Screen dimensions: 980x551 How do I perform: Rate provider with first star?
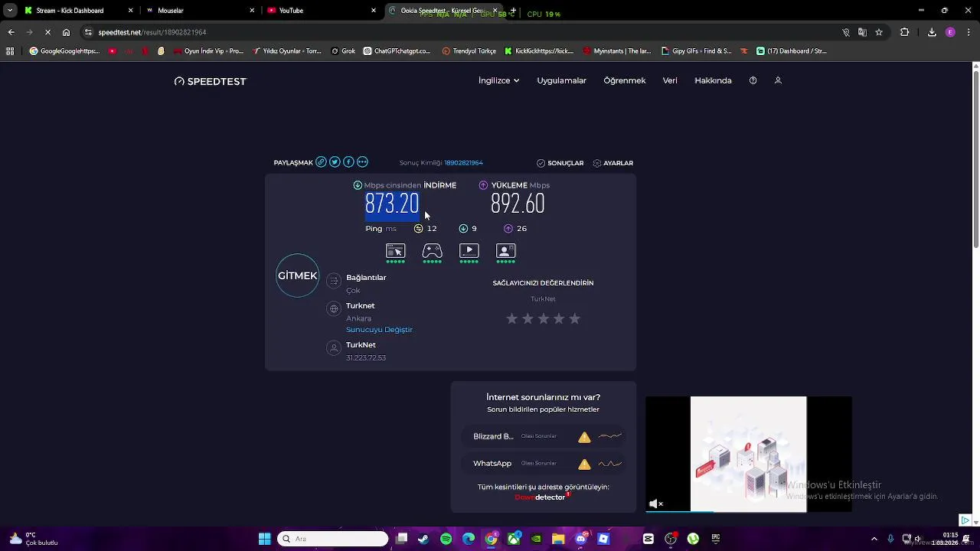[x=511, y=318]
